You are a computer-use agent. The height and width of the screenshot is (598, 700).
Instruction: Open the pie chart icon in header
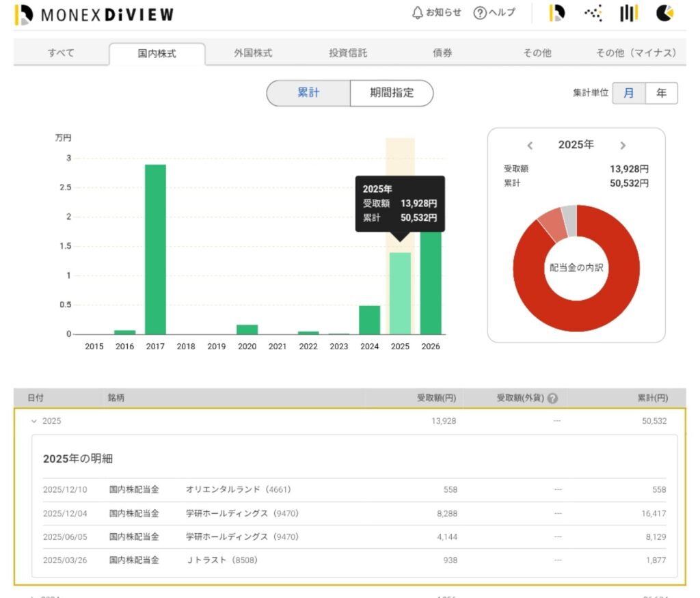pyautogui.click(x=664, y=13)
